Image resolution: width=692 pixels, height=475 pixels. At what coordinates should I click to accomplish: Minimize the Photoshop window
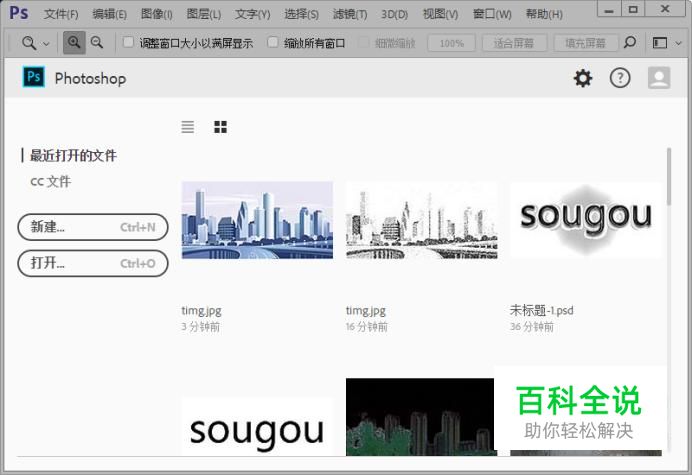click(x=609, y=8)
